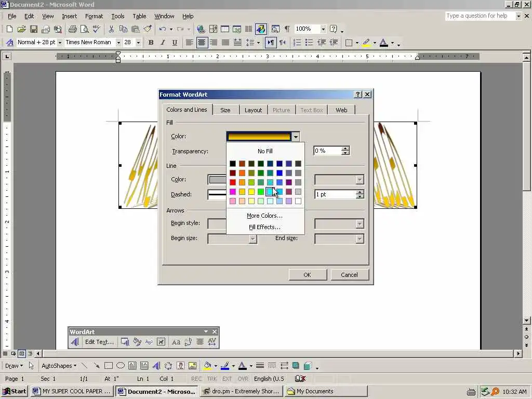Switch to the Layout tab

(253, 110)
